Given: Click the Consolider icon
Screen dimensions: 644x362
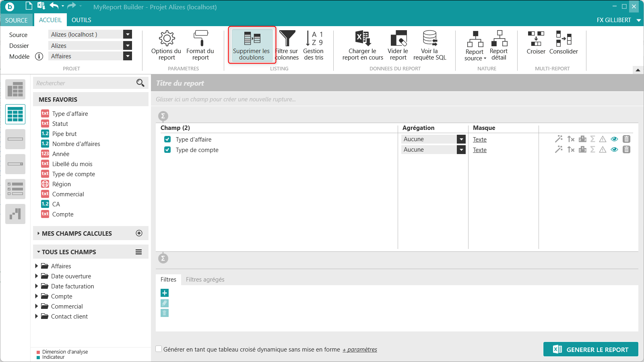Looking at the screenshot, I should pos(563,39).
